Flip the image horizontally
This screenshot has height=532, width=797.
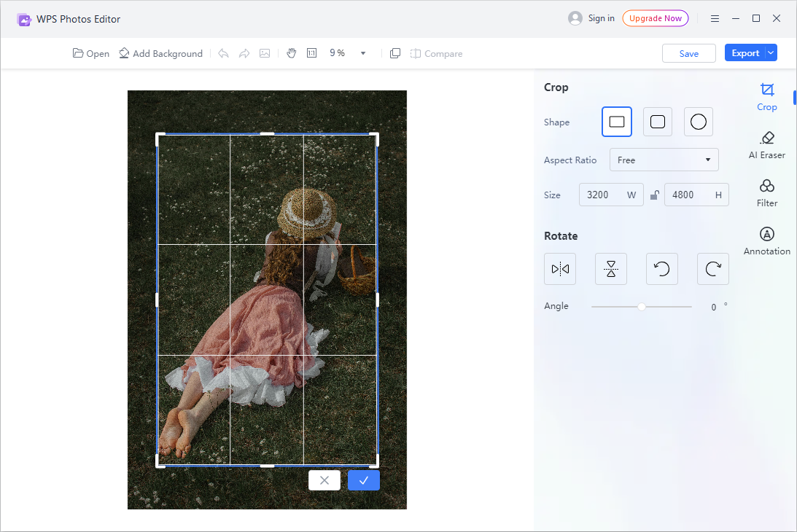[x=560, y=269]
